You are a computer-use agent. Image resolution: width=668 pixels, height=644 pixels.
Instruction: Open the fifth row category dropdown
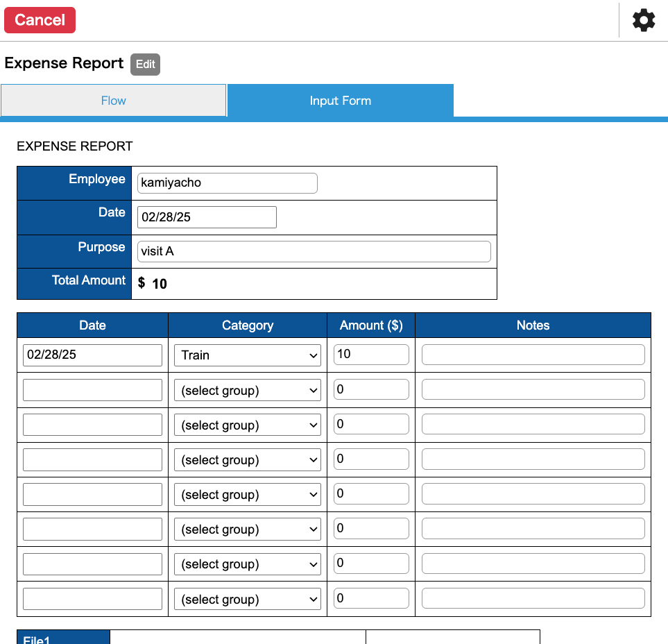coord(248,494)
